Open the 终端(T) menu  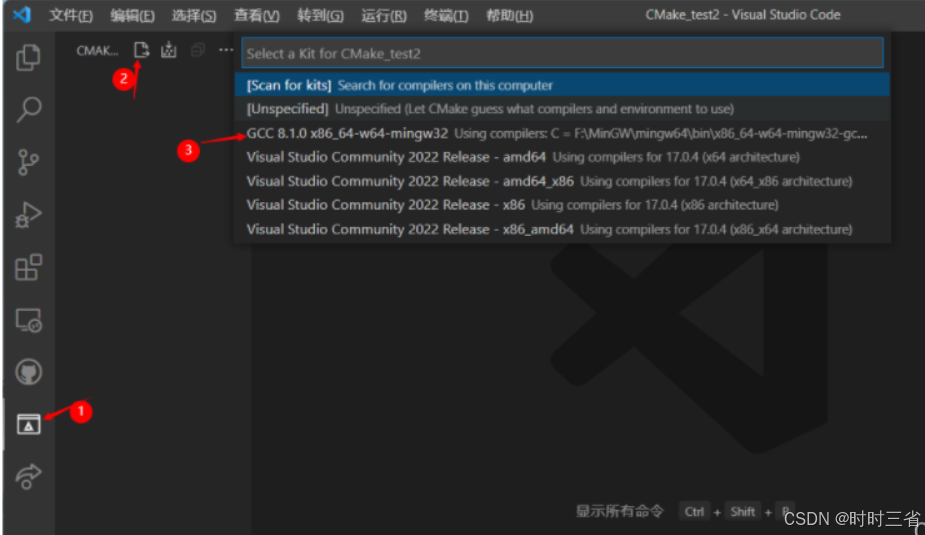(x=447, y=15)
